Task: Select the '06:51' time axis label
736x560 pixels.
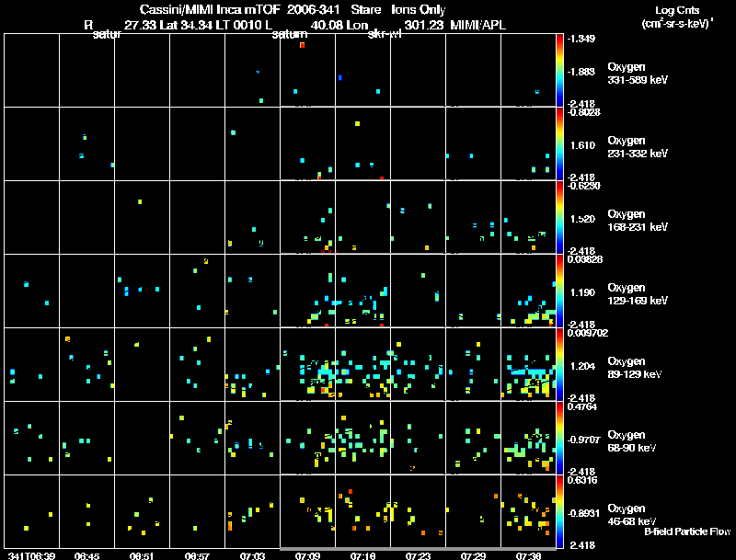Action: (x=142, y=555)
